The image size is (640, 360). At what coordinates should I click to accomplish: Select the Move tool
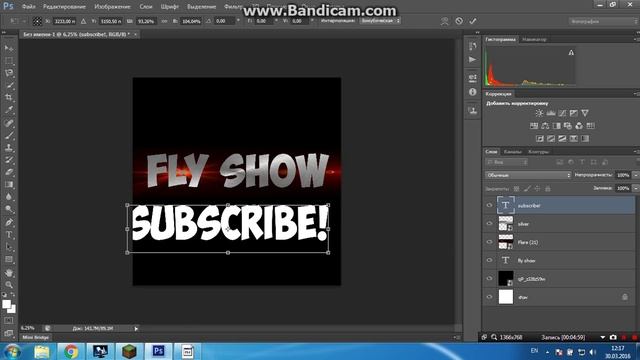[9, 49]
